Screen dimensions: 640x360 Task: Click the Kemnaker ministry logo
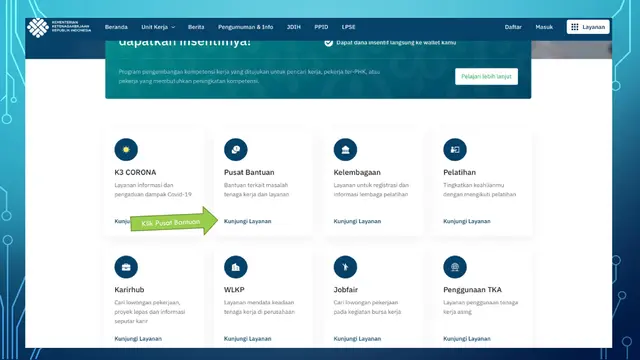click(59, 27)
